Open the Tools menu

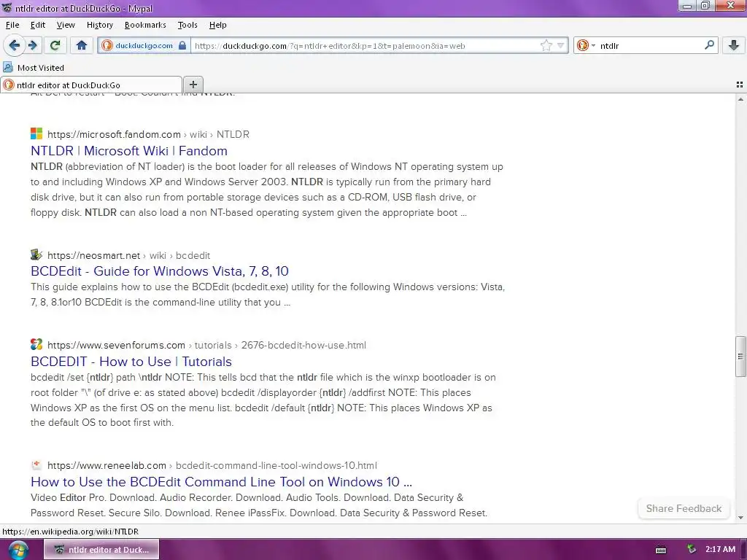(187, 25)
